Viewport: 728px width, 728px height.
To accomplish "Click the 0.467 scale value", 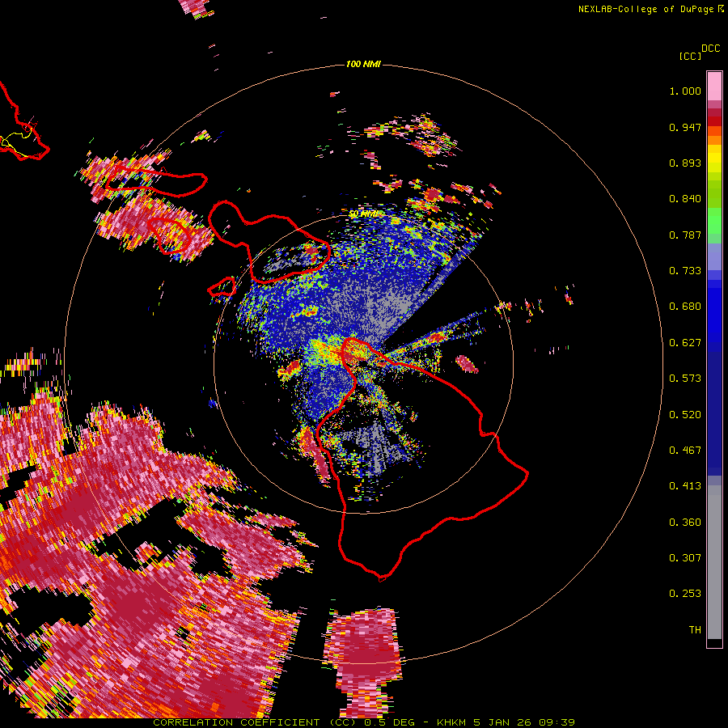I will click(x=685, y=451).
